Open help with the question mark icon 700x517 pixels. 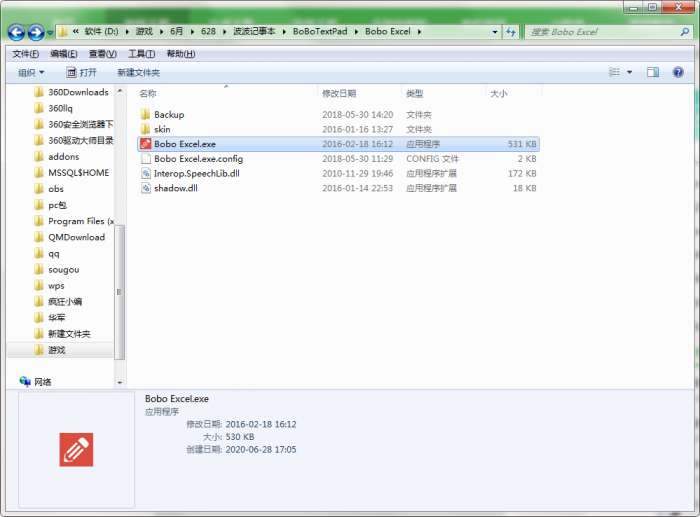tap(678, 72)
